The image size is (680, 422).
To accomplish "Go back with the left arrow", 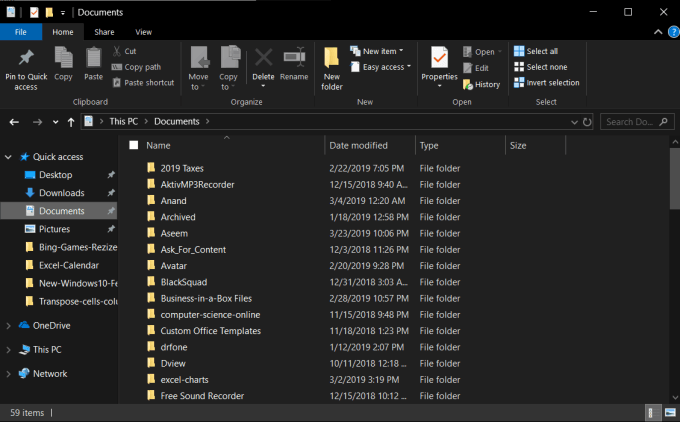I will [x=14, y=122].
